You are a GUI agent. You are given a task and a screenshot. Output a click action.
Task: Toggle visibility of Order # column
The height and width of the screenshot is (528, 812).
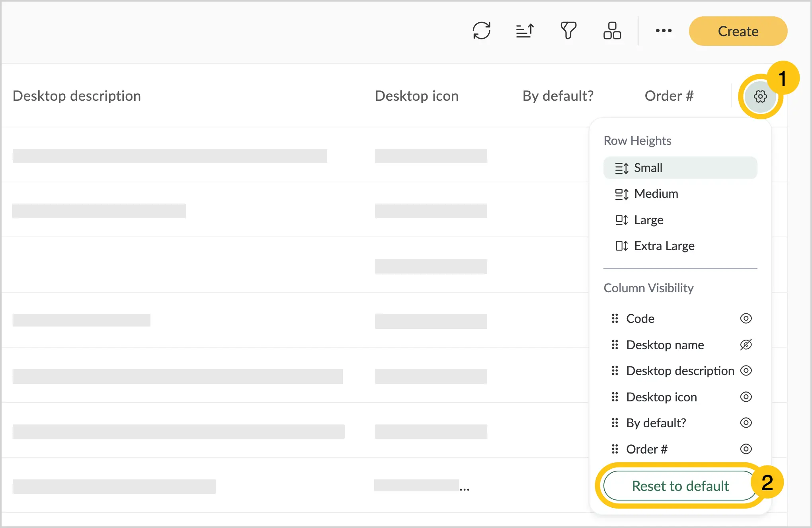pos(746,449)
